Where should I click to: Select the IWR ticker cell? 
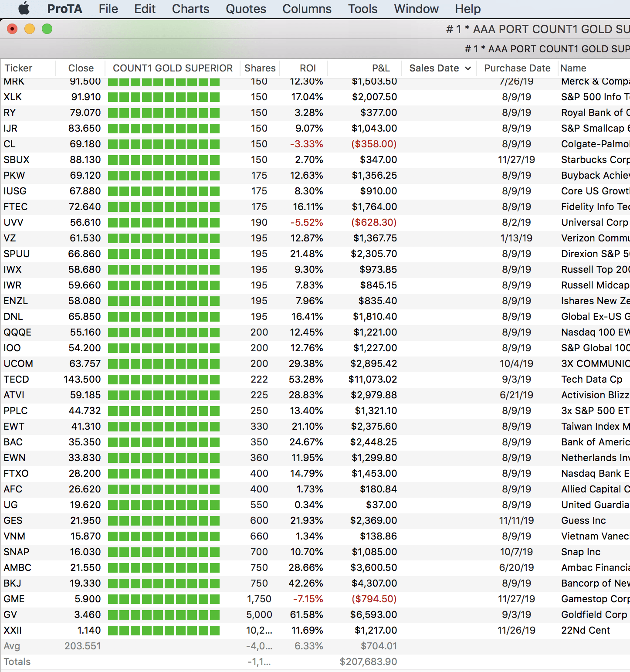click(x=13, y=285)
